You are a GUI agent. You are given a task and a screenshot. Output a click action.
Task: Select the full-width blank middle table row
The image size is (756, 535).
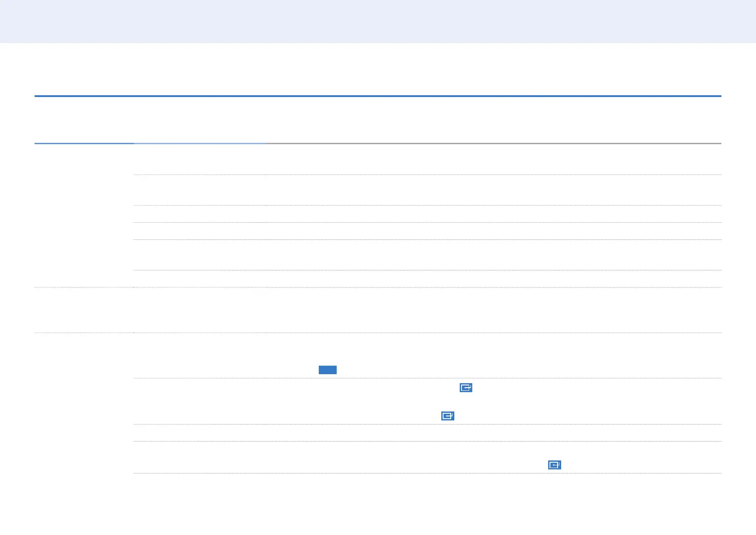(x=378, y=310)
